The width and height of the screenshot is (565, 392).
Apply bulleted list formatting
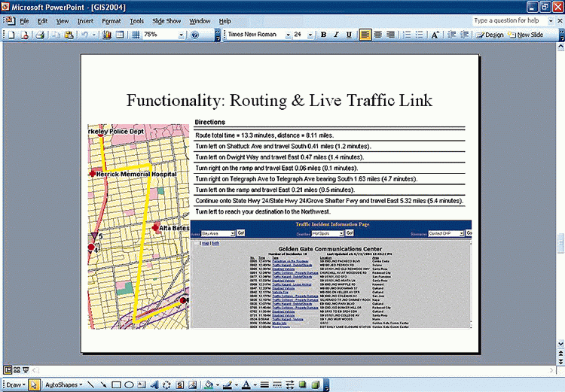(x=420, y=35)
